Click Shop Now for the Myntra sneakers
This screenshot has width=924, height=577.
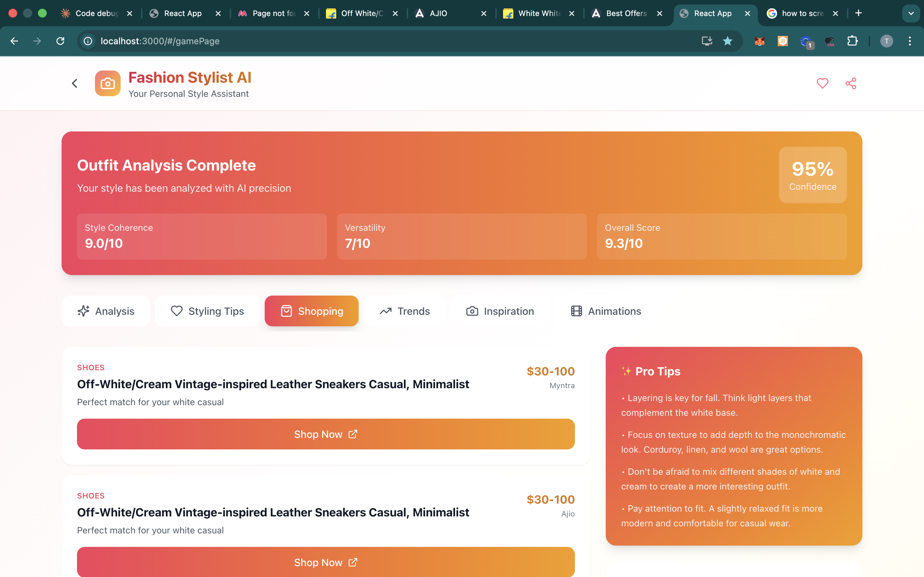click(x=326, y=434)
